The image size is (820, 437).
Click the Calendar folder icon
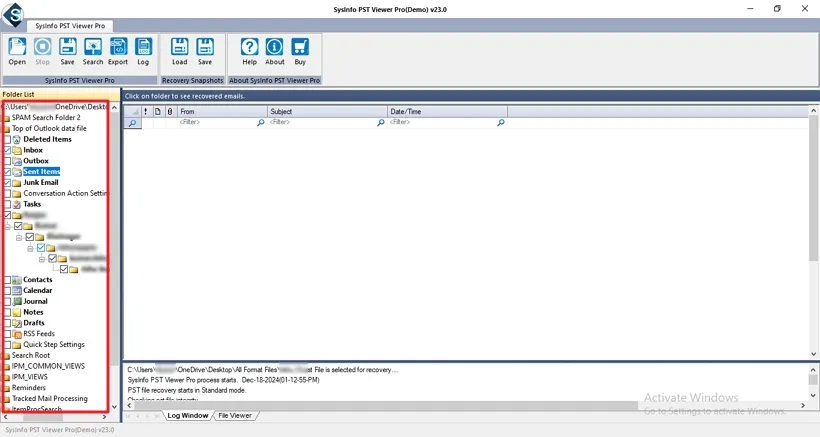(x=17, y=291)
